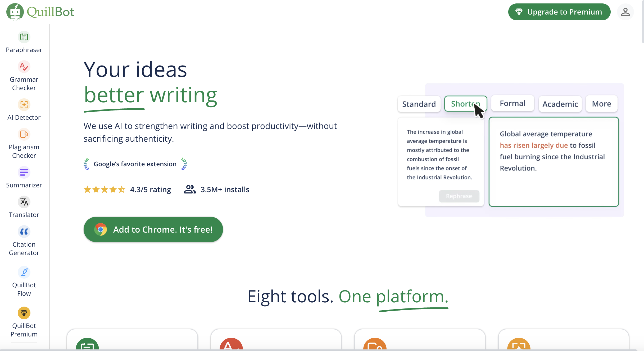
Task: Select the Shorten mode tab
Action: coord(466,104)
